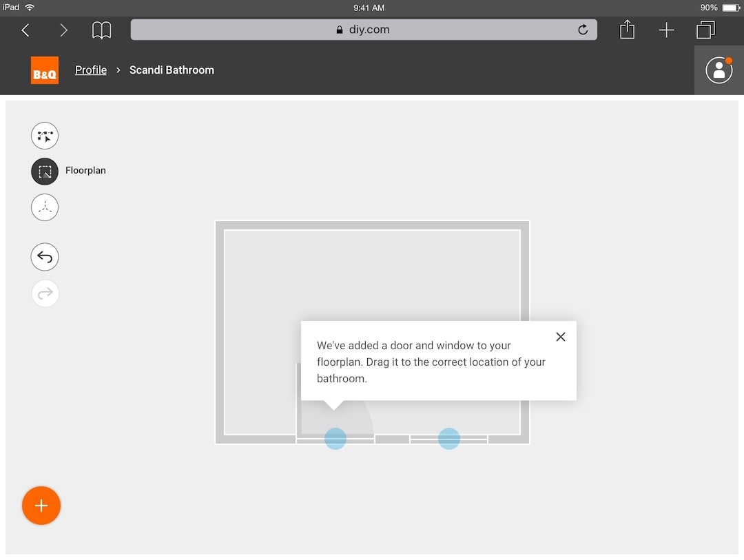This screenshot has width=744, height=560.
Task: Click the orange plus add button
Action: [41, 506]
